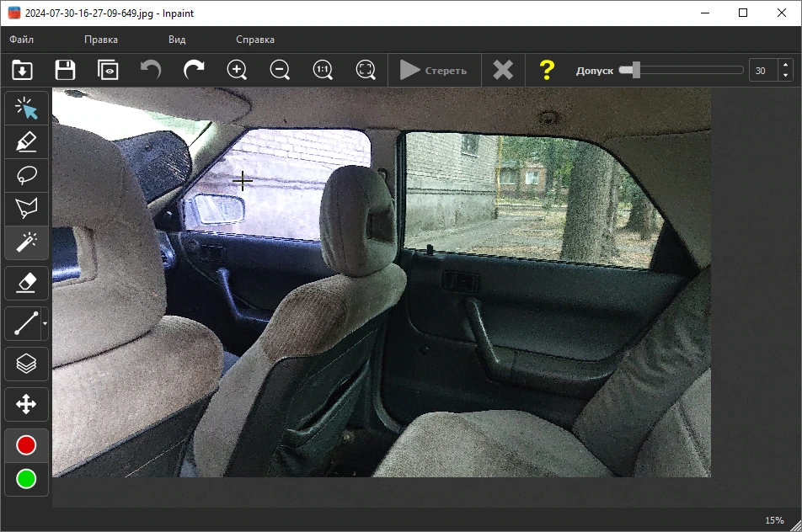Viewport: 802px width, 532px height.
Task: Choose the red mask color
Action: point(26,445)
